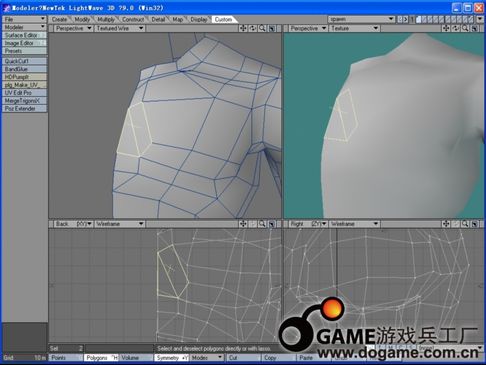Pan icon of the Back (XY) viewport

pos(243,224)
